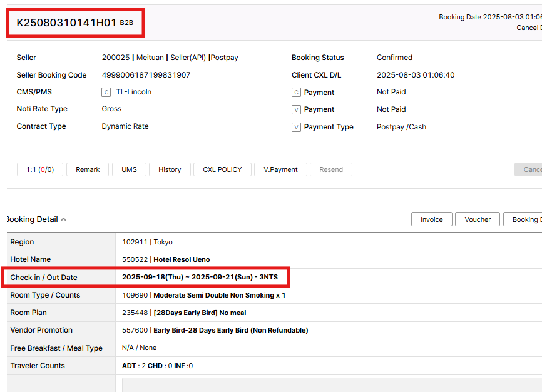This screenshot has height=392, width=542.
Task: Click the B2B badge beside booking number
Action: (126, 23)
